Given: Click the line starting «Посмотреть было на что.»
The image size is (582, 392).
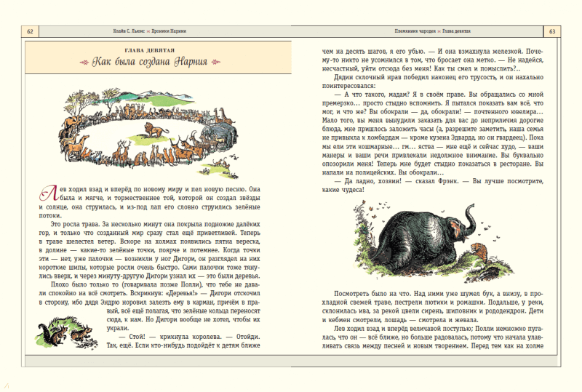Looking at the screenshot, I should click(x=439, y=294).
